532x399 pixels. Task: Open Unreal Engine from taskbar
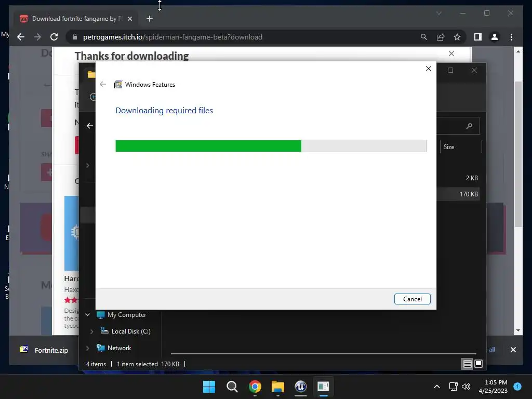[x=301, y=387]
